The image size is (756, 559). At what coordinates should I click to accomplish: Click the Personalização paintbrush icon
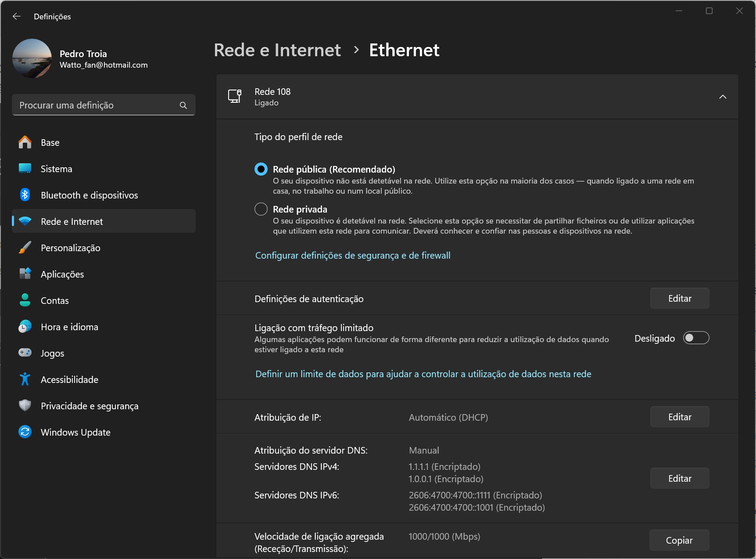tap(25, 248)
